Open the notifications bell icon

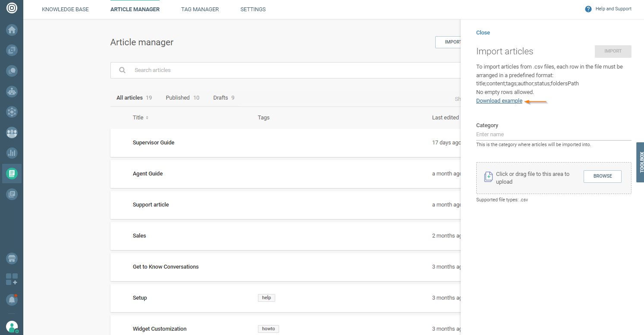(x=12, y=300)
